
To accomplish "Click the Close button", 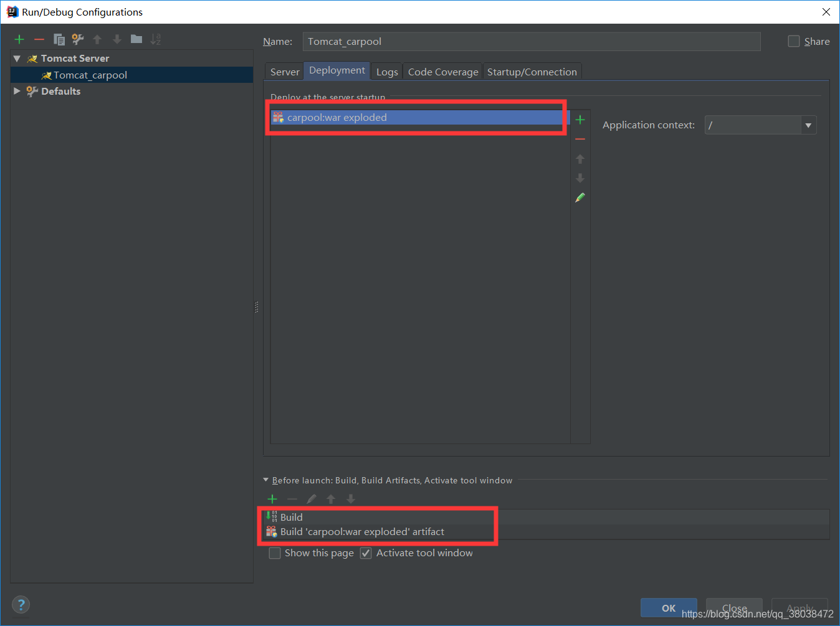I will pyautogui.click(x=735, y=608).
